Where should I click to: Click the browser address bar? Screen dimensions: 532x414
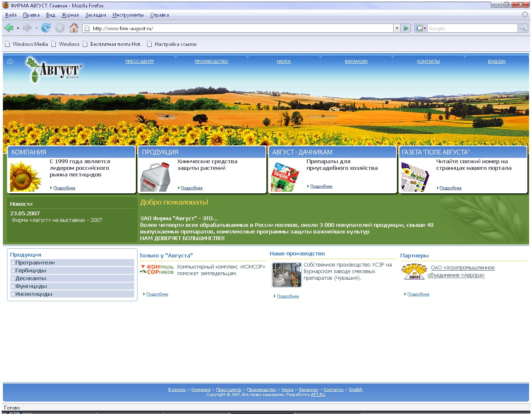pos(238,28)
